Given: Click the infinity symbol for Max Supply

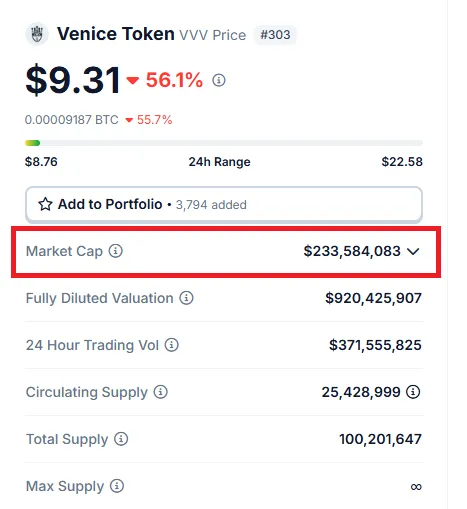Looking at the screenshot, I should [416, 487].
